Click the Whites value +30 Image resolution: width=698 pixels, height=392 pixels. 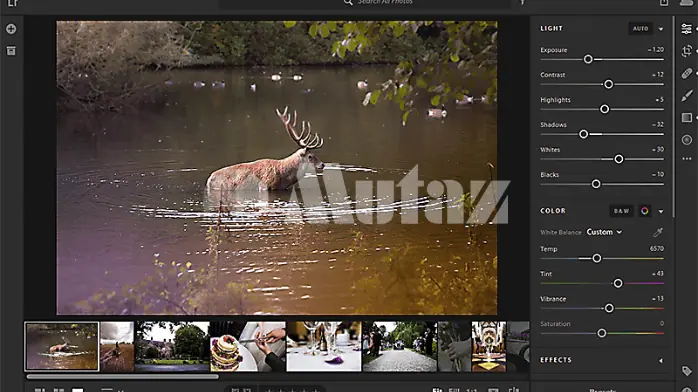pyautogui.click(x=657, y=150)
